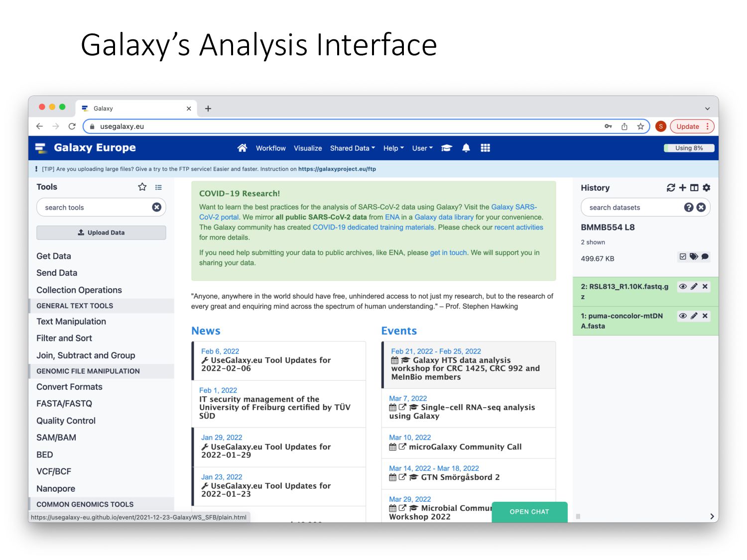Open UseGalaxy.eu Tool Updates 2022-02-06 news
Screen dimensions: 747x560
tap(265, 364)
